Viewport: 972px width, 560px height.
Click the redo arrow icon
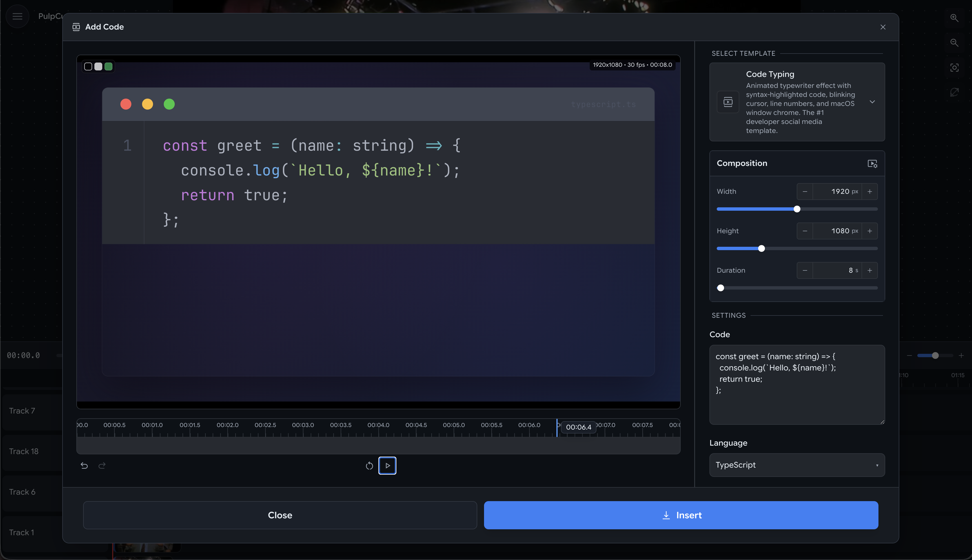click(102, 466)
